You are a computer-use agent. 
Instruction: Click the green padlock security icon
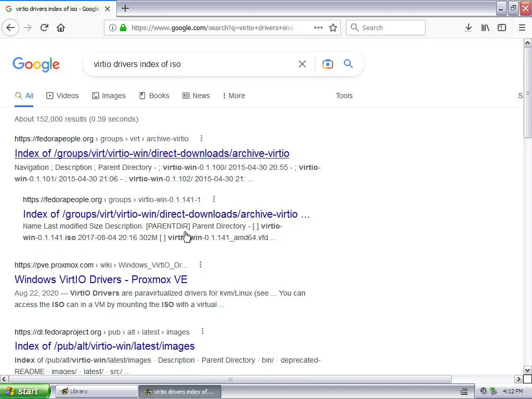coord(123,28)
